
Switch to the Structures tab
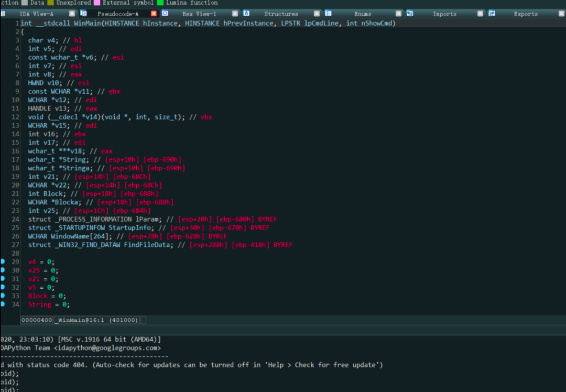pyautogui.click(x=281, y=14)
